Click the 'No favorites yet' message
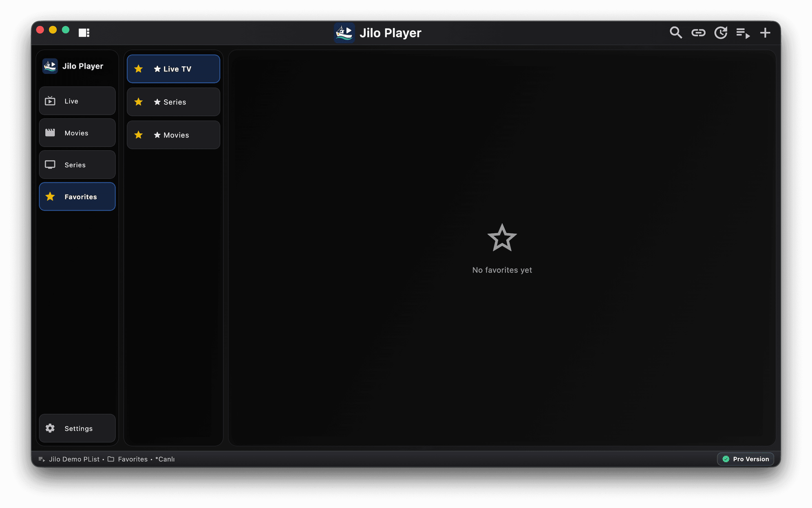The height and width of the screenshot is (508, 812). tap(502, 270)
